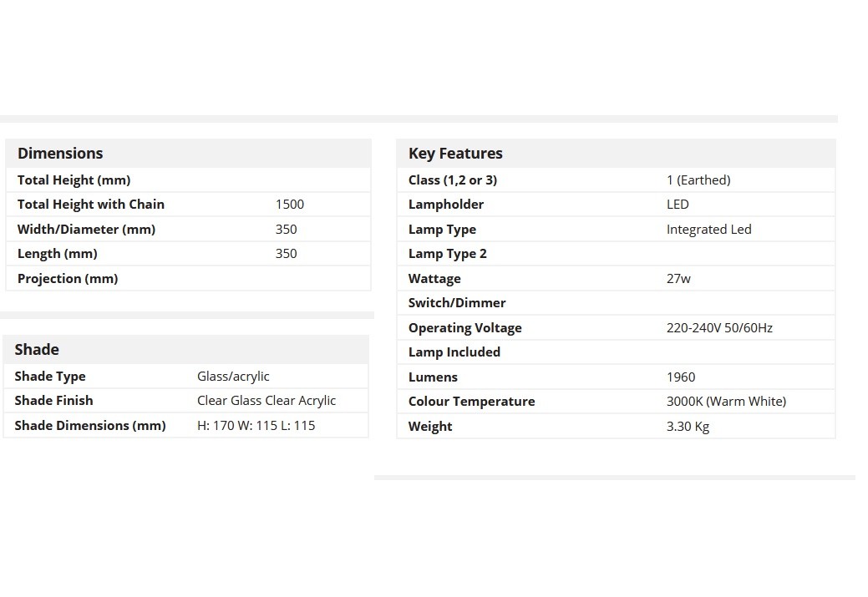Image resolution: width=868 pixels, height=597 pixels.
Task: Select the 1 (Earthed) value
Action: (698, 180)
